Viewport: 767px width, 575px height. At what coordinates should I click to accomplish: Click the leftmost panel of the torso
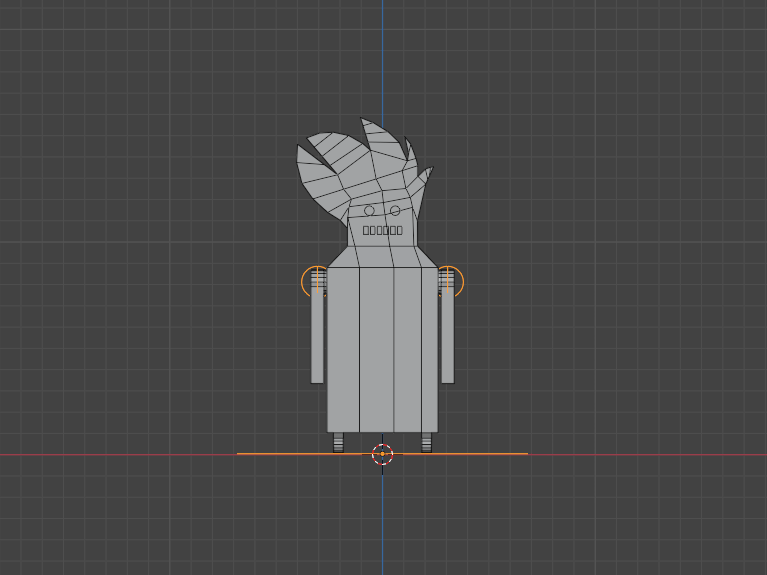[x=343, y=350]
